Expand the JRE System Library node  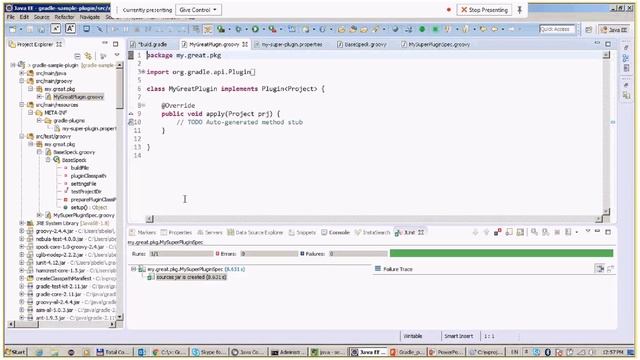click(x=22, y=223)
